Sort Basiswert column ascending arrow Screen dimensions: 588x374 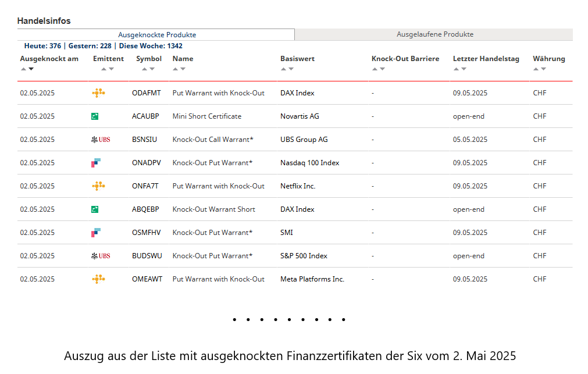click(x=283, y=69)
